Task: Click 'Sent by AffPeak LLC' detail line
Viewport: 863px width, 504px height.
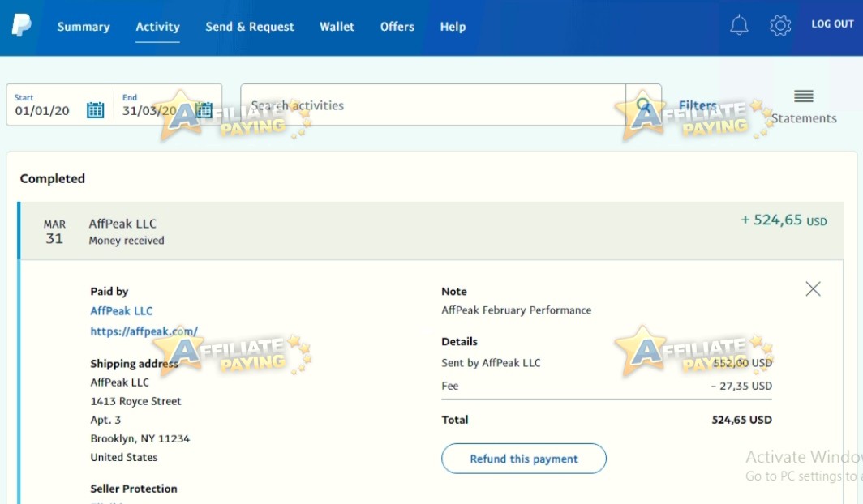Action: pos(491,363)
